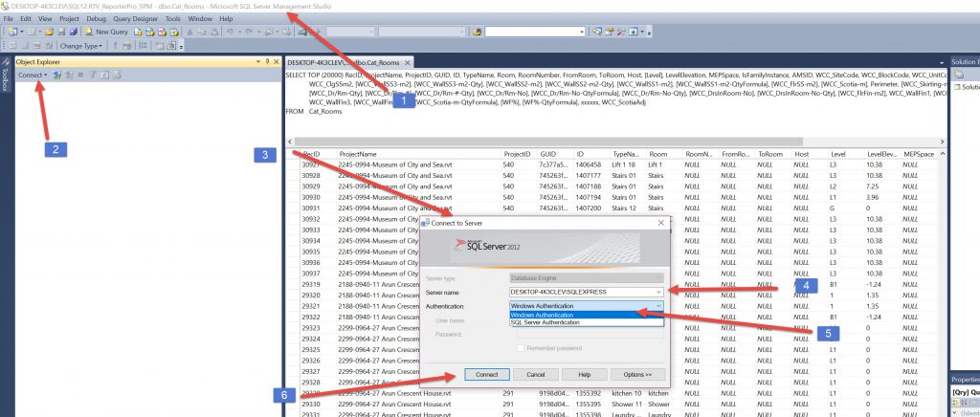Open the Query Designer menu
The height and width of the screenshot is (417, 980).
pyautogui.click(x=134, y=18)
